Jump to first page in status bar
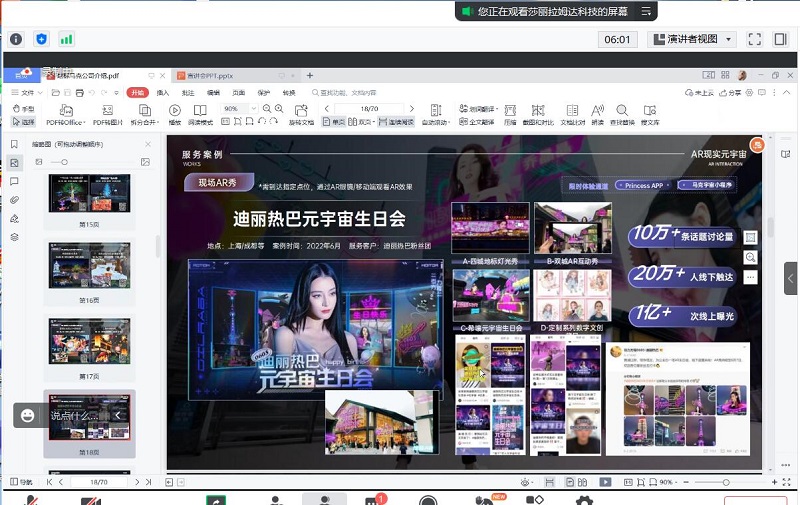 tap(49, 482)
